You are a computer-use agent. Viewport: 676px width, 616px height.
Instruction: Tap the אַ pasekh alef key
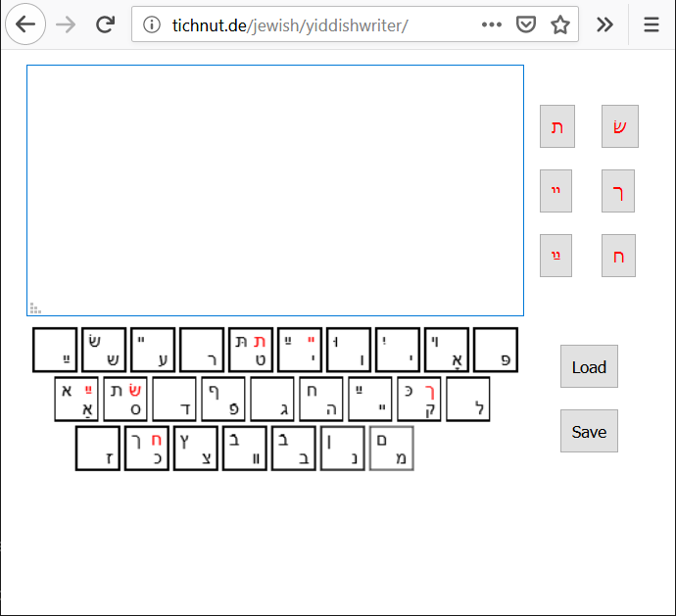[x=76, y=400]
